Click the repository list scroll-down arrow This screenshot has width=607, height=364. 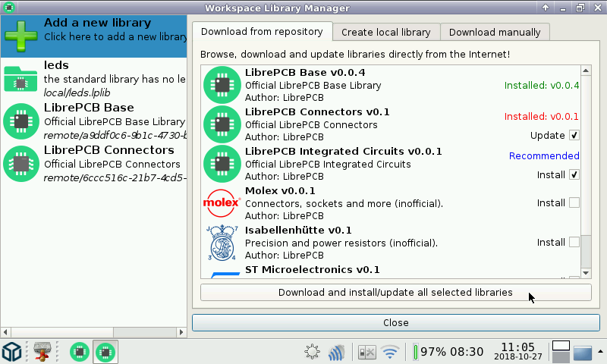586,272
